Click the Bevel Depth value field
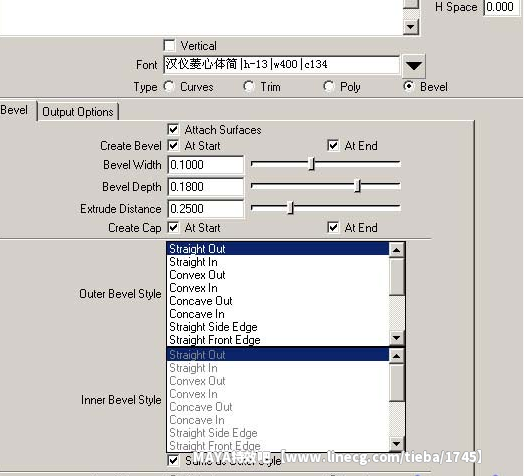Viewport: 524px width, 476px height. pyautogui.click(x=206, y=187)
